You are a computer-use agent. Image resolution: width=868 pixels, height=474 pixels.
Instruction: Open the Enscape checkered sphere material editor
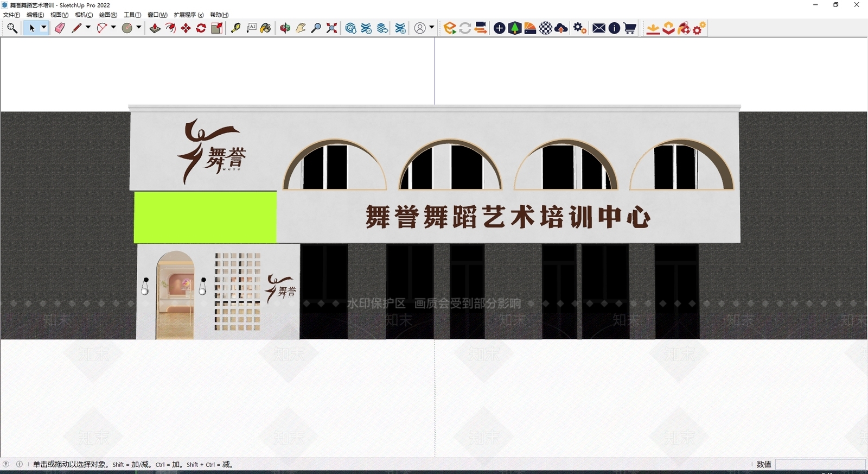click(x=546, y=28)
